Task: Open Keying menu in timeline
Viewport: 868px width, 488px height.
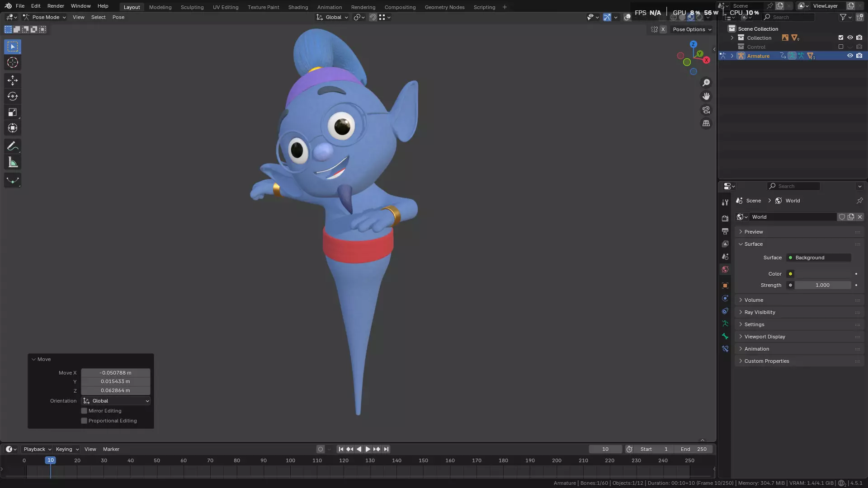Action: (67, 449)
